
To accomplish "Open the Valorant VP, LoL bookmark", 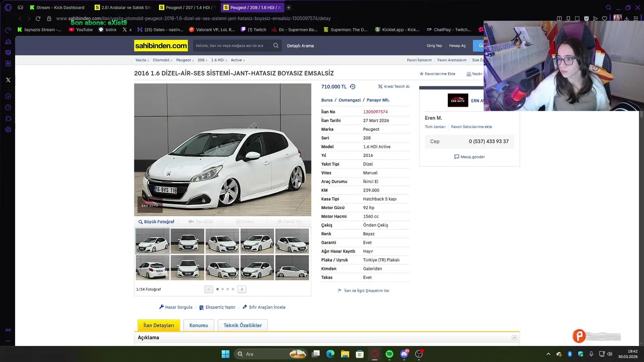I will click(212, 30).
